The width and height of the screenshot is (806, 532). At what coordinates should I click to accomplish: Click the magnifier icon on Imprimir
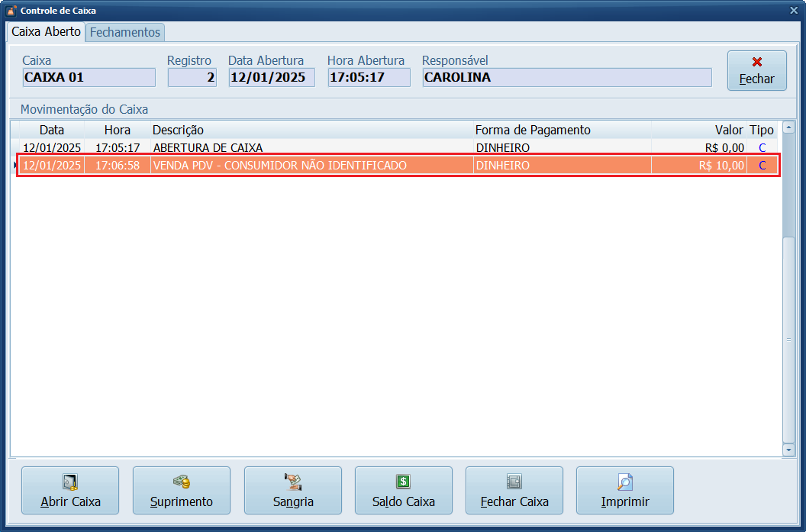pos(625,482)
